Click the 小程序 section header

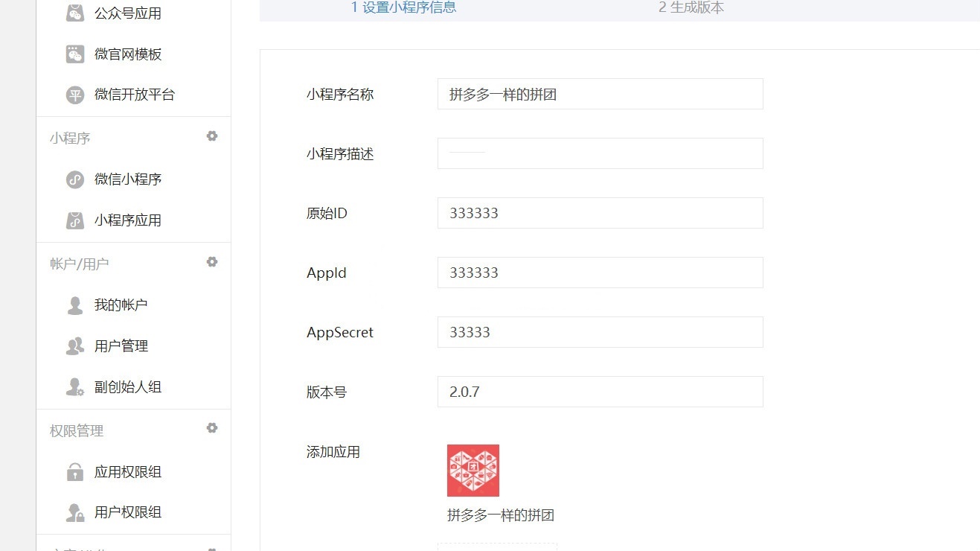71,138
